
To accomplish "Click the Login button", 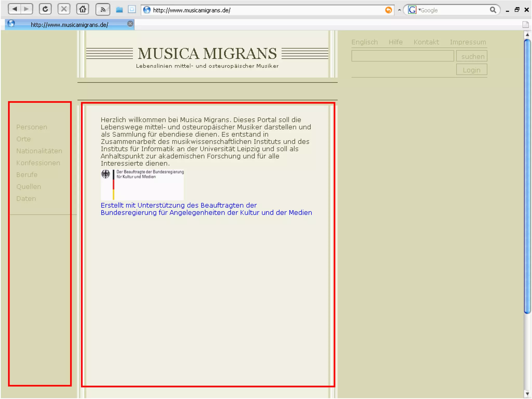I will click(x=471, y=70).
